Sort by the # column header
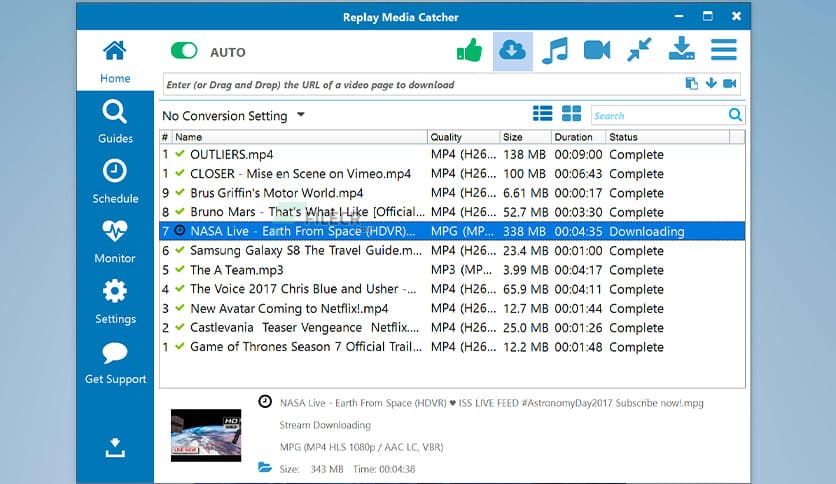 (x=165, y=137)
